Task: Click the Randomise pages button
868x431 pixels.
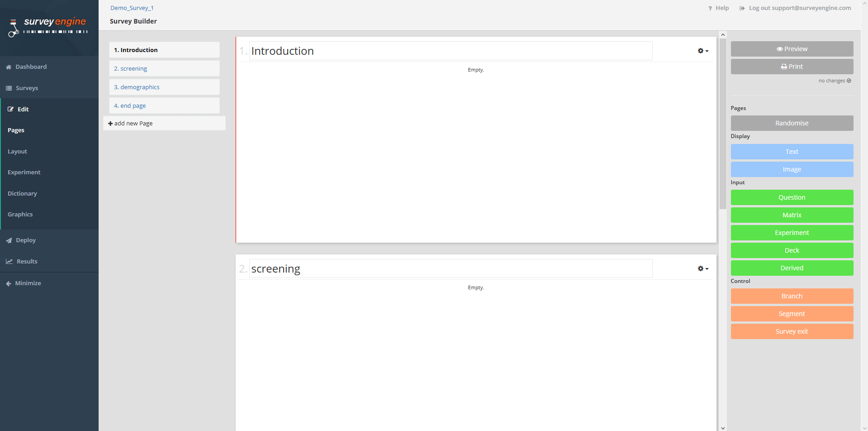Action: coord(792,123)
